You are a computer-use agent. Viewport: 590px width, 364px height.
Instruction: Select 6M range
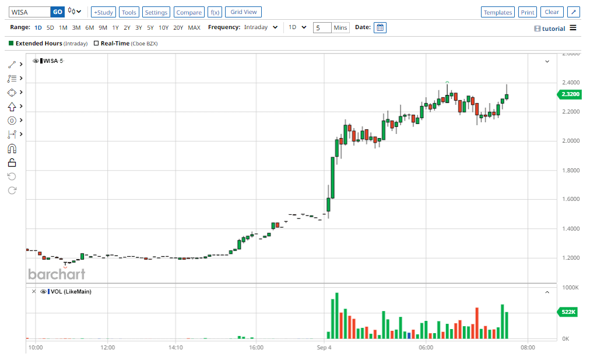[x=90, y=28]
